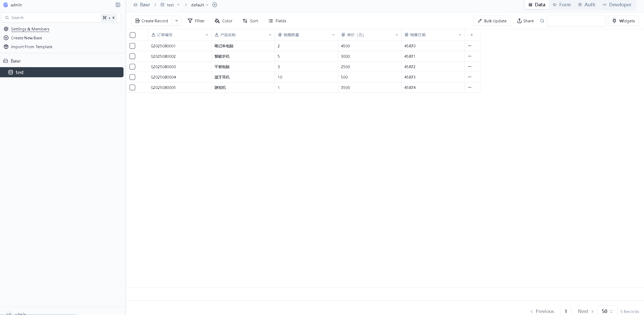644x315 pixels.
Task: Click the Bulk Update button
Action: point(492,21)
